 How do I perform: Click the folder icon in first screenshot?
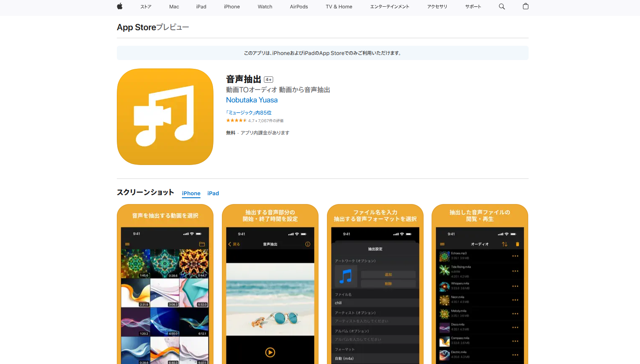click(202, 244)
